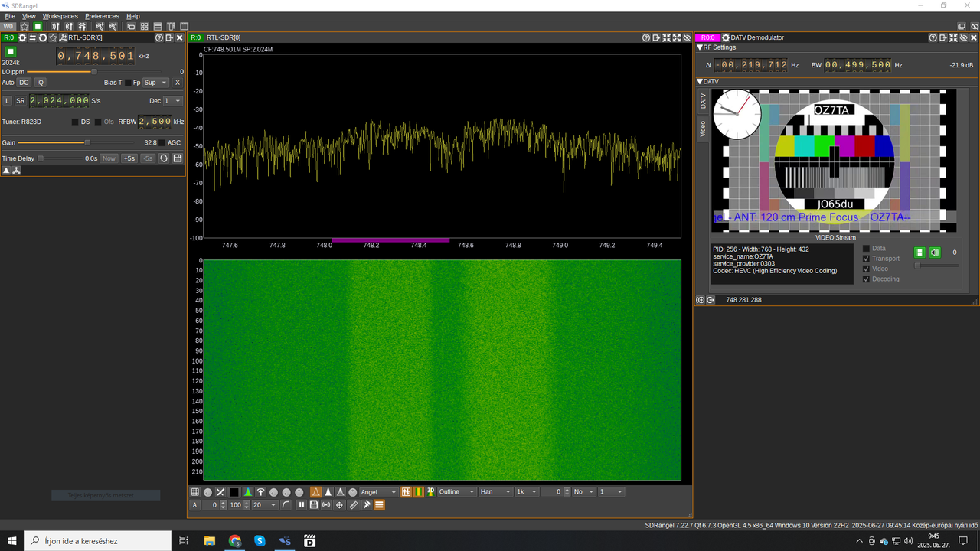Open the View menu

[x=29, y=16]
